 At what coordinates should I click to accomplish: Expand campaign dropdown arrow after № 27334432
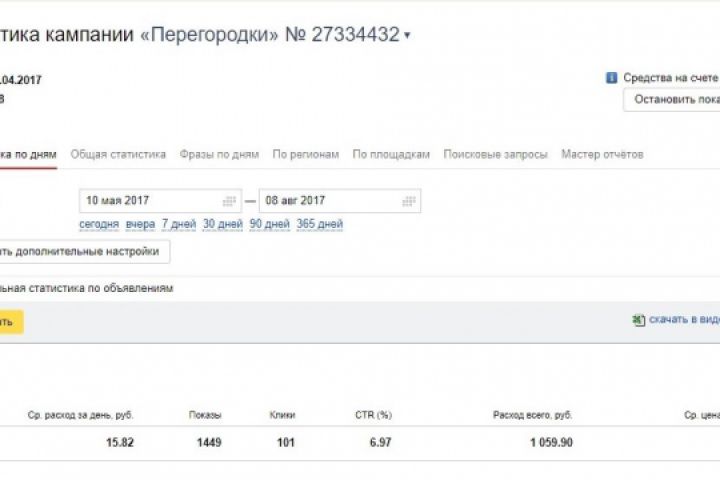[407, 36]
